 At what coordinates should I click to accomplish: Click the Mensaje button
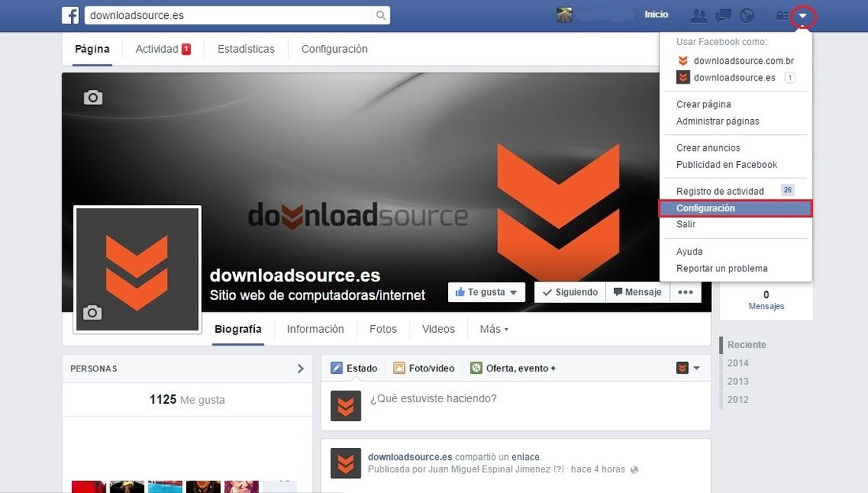click(638, 292)
